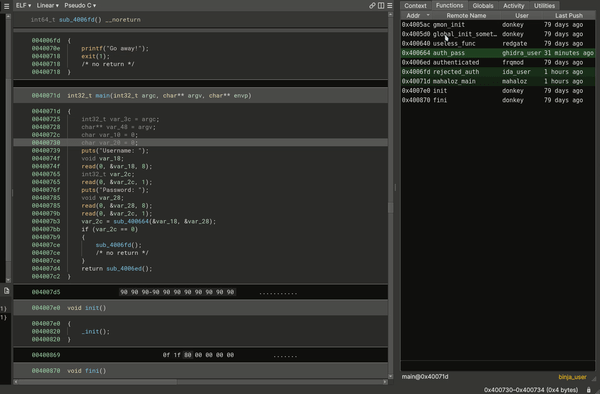
Task: Sort by the Remote Name column header
Action: click(x=466, y=15)
